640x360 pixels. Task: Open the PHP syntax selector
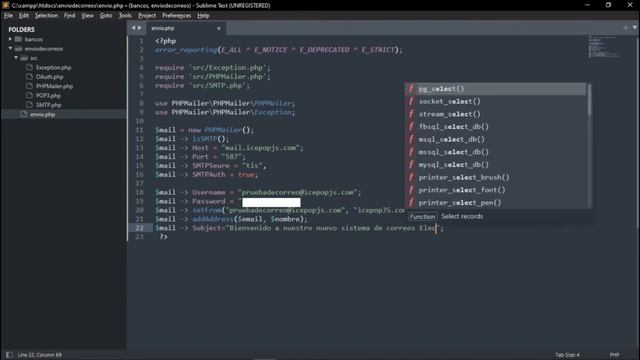click(x=614, y=355)
